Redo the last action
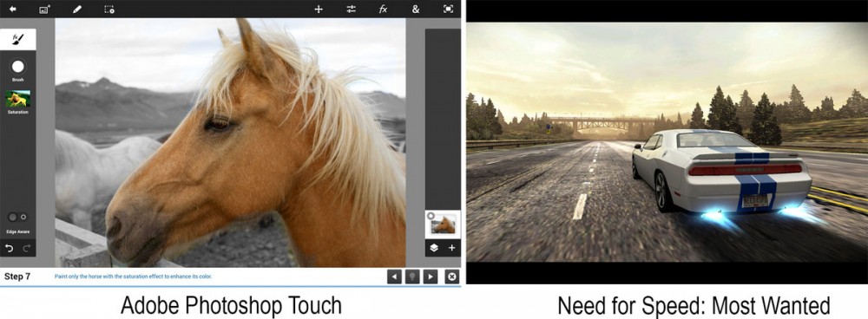Image resolution: width=868 pixels, height=319 pixels. point(27,248)
